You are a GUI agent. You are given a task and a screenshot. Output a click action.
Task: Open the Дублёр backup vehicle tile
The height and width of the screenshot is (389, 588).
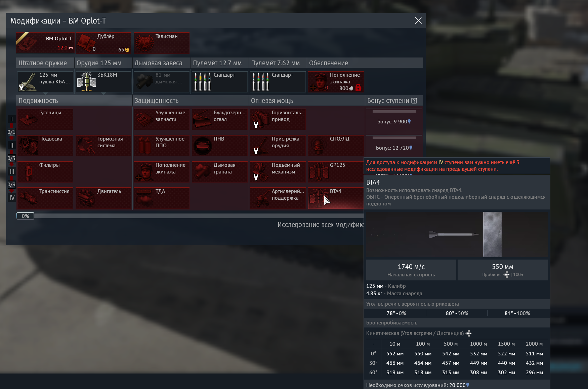pyautogui.click(x=103, y=43)
